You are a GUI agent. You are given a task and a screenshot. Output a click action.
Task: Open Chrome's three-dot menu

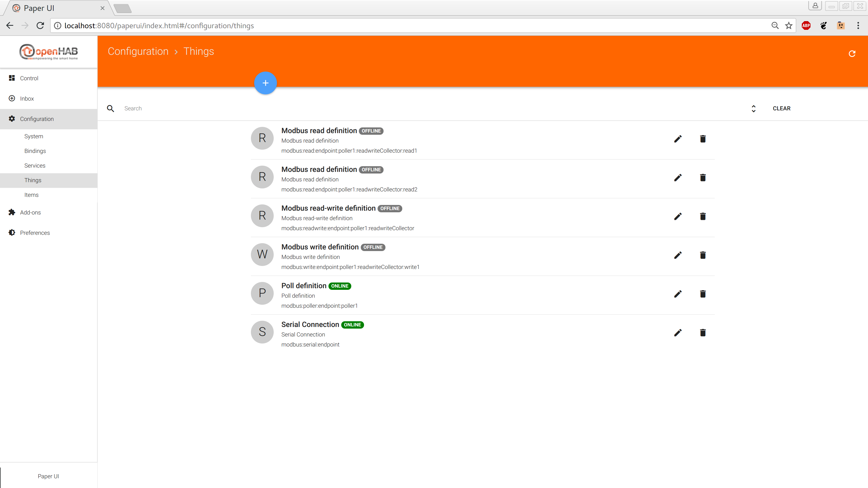[x=858, y=25]
